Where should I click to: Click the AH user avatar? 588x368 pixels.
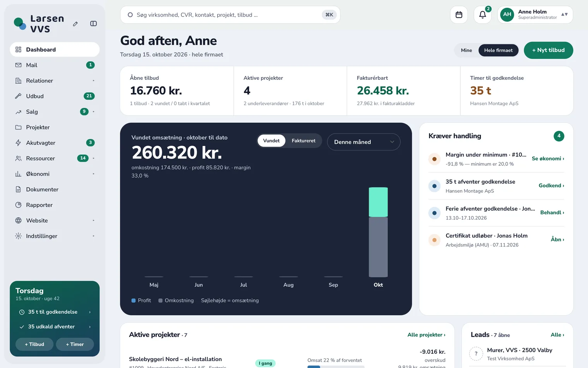[x=507, y=14]
